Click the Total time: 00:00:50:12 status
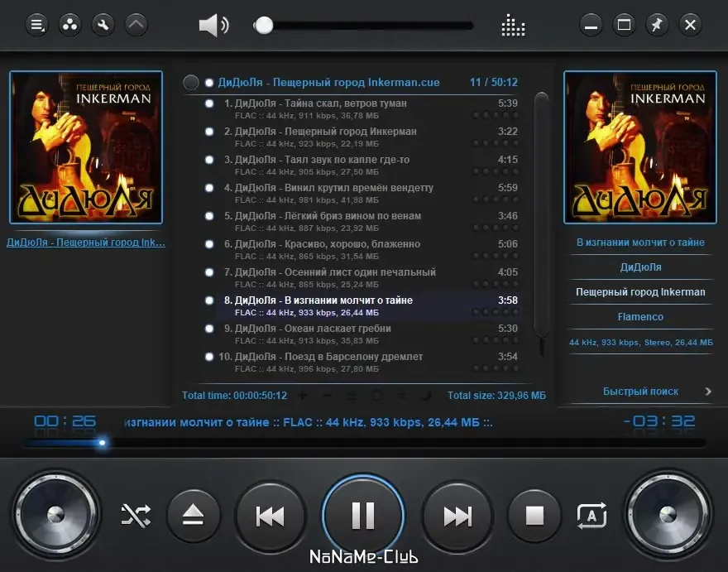 pyautogui.click(x=234, y=396)
